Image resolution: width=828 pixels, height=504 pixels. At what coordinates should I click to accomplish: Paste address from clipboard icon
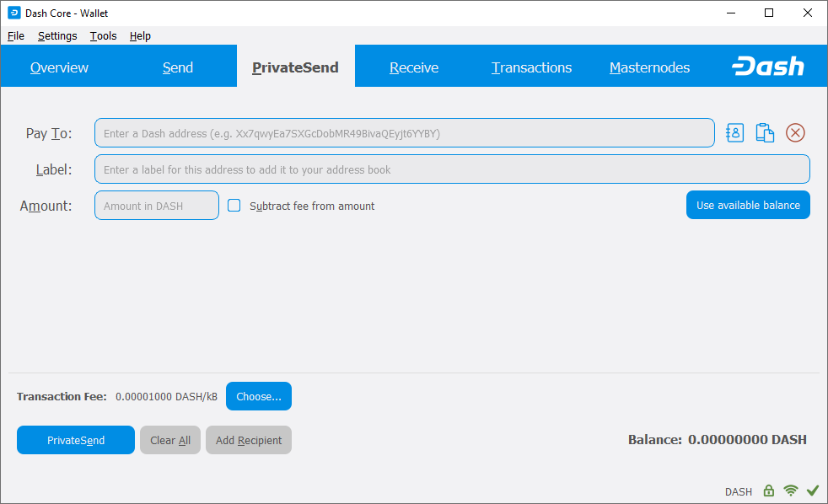pos(765,133)
